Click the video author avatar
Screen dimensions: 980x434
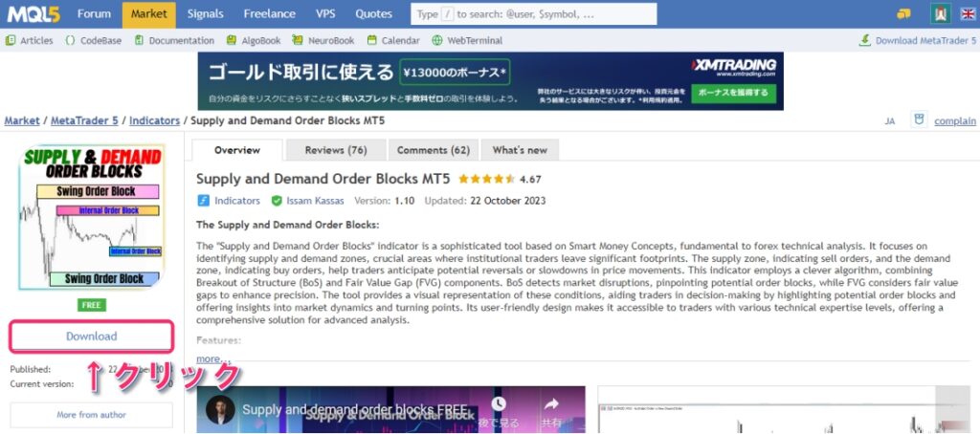220,410
